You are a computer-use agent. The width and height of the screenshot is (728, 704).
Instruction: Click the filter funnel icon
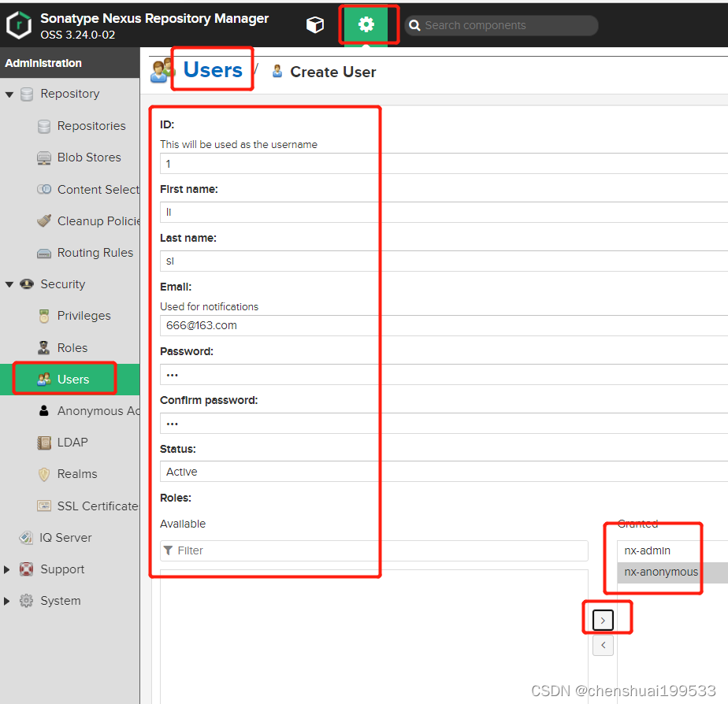[x=169, y=550]
